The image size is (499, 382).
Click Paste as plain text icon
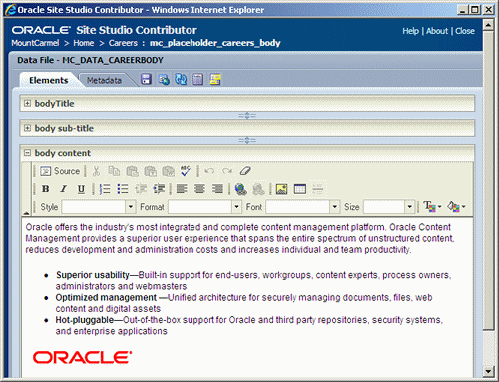(x=150, y=171)
